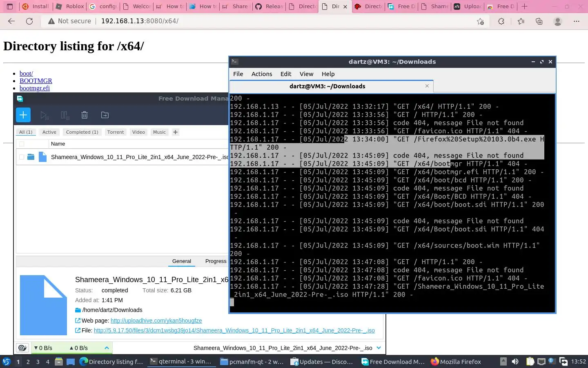This screenshot has height=368, width=588.
Task: Switch to Progress details tab
Action: click(216, 261)
